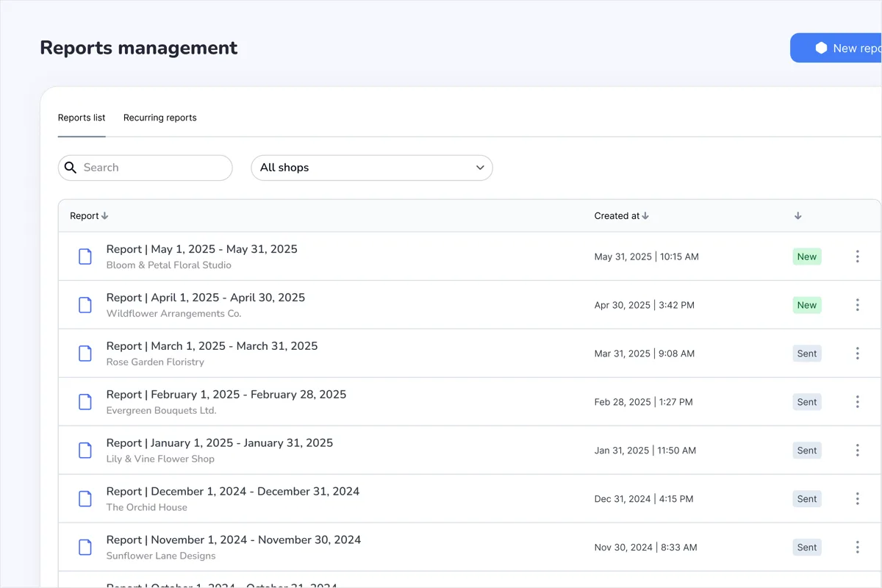Open Report May 1, 2025 - May 31, 2025
The image size is (882, 588).
click(x=202, y=249)
